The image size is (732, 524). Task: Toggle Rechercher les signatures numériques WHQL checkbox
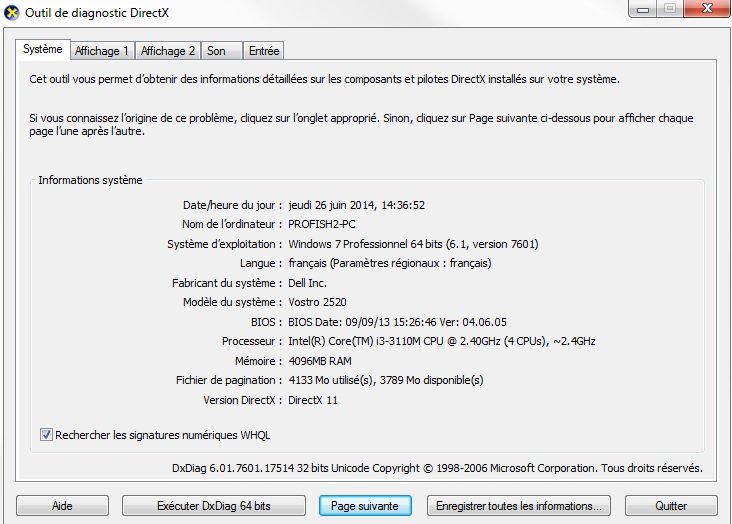(x=46, y=435)
